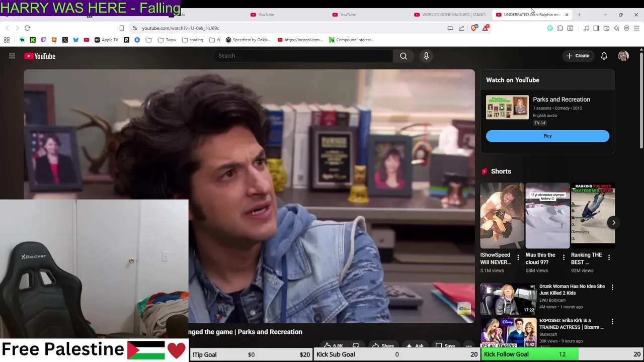Click the browser share icon
This screenshot has height=362, width=644.
461,28
